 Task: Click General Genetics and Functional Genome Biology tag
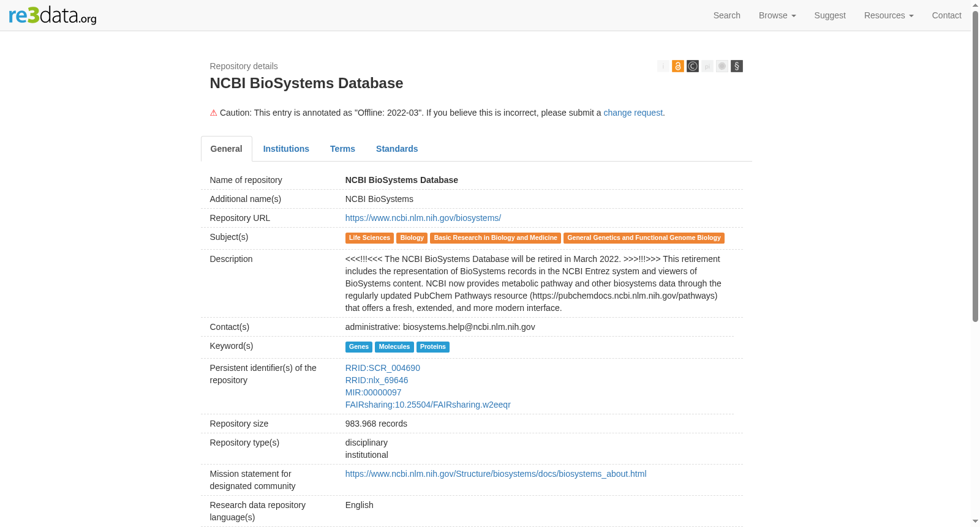[x=644, y=238]
